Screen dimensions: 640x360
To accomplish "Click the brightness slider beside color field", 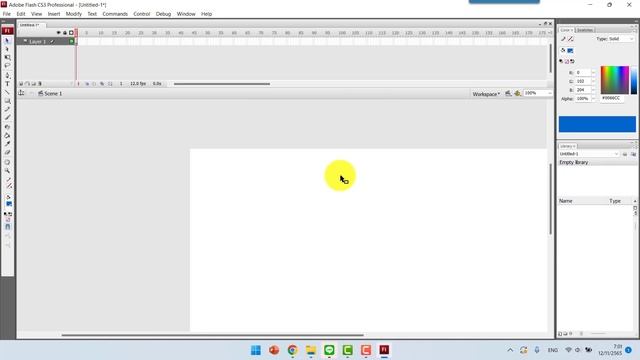I will [633, 80].
